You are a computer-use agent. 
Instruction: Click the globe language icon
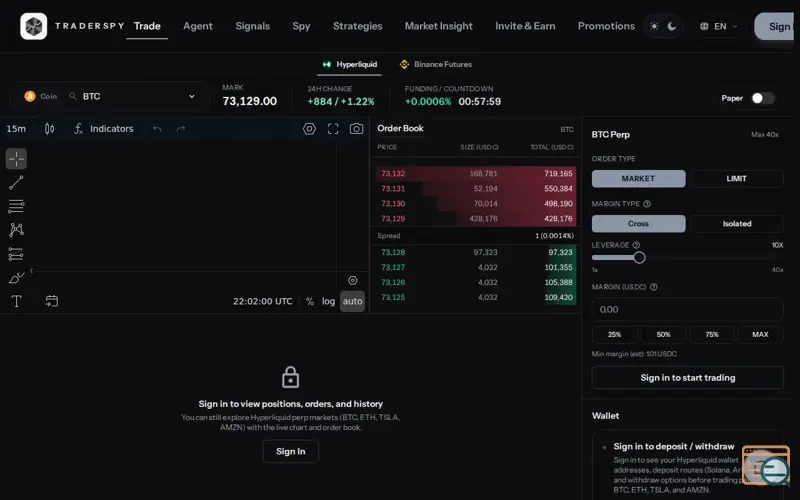coord(704,26)
